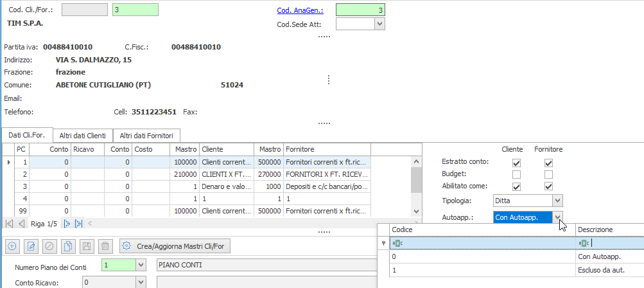Screen dimensions: 644x288
Task: Open the Altri dati Fornitori tab
Action: click(x=146, y=135)
